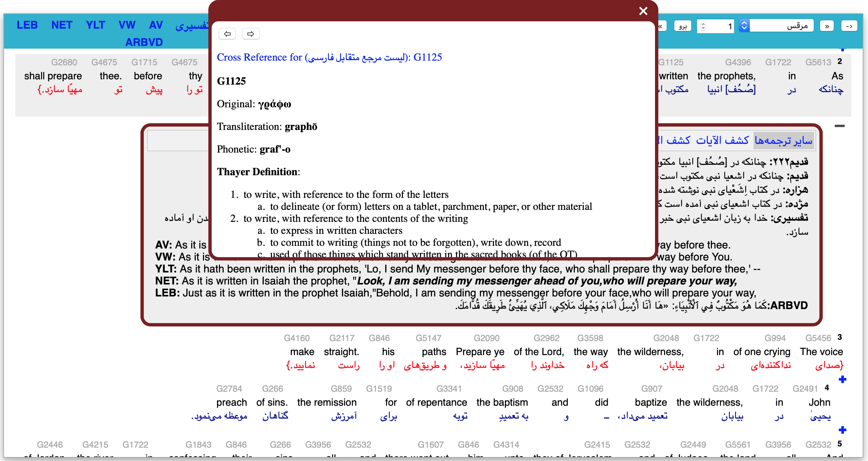Switch to کشف الآیات tab
This screenshot has height=461, width=868.
722,140
